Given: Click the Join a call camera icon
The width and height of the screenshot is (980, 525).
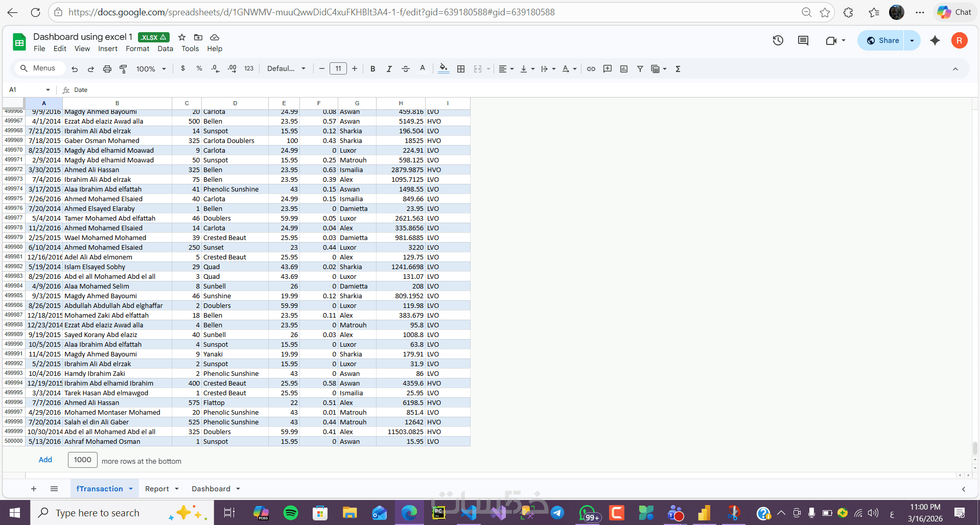Looking at the screenshot, I should click(x=831, y=40).
